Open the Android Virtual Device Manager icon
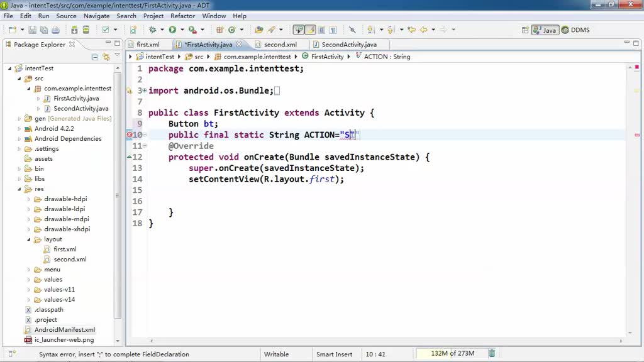The width and height of the screenshot is (644, 362). [86, 30]
